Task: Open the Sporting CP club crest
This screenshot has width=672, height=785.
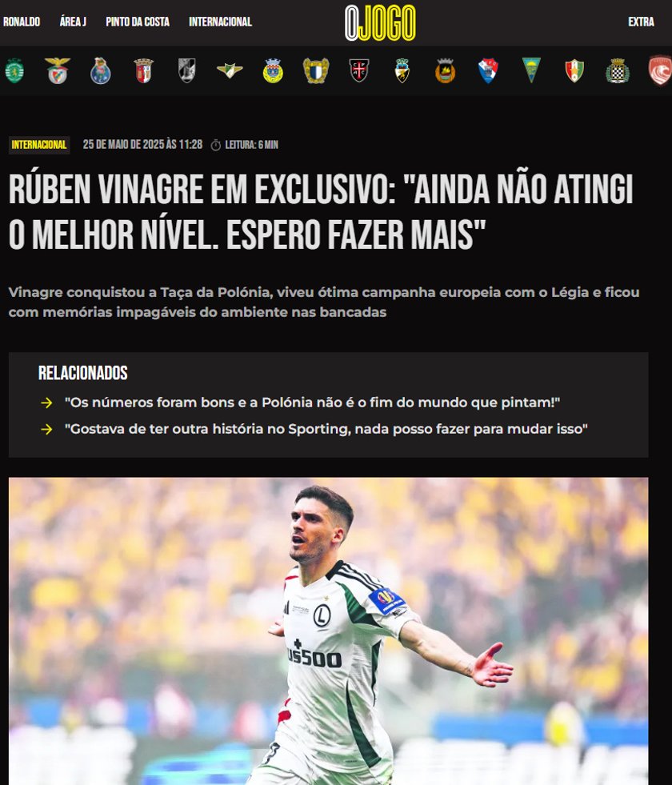Action: point(14,70)
